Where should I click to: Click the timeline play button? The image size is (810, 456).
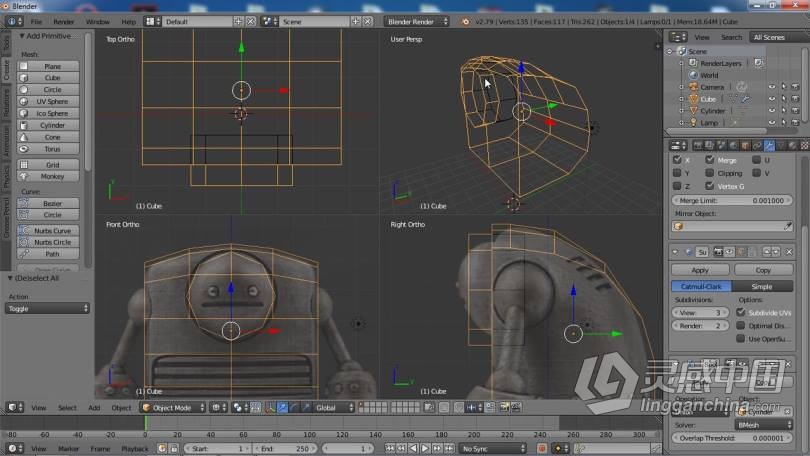pos(425,448)
